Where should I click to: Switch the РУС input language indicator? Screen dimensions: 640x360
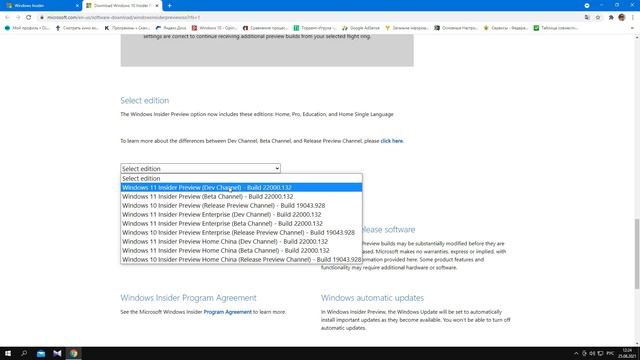pos(610,353)
